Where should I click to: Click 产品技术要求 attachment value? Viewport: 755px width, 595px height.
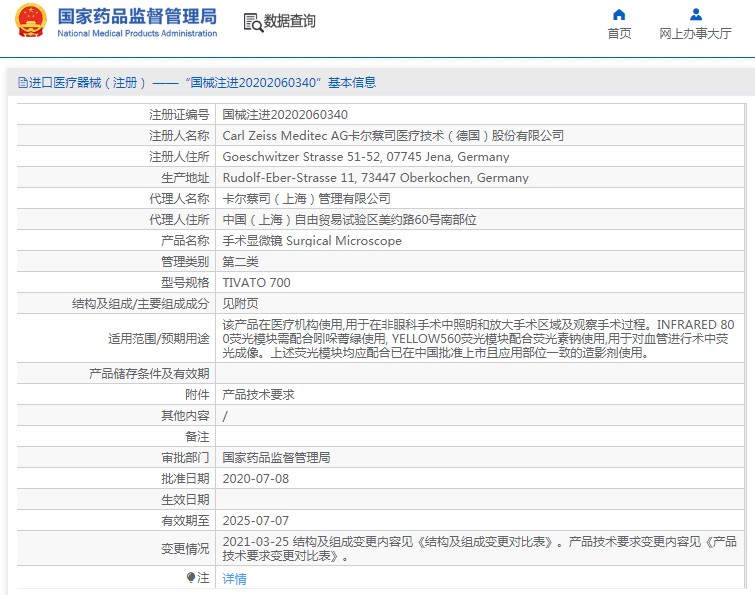259,395
